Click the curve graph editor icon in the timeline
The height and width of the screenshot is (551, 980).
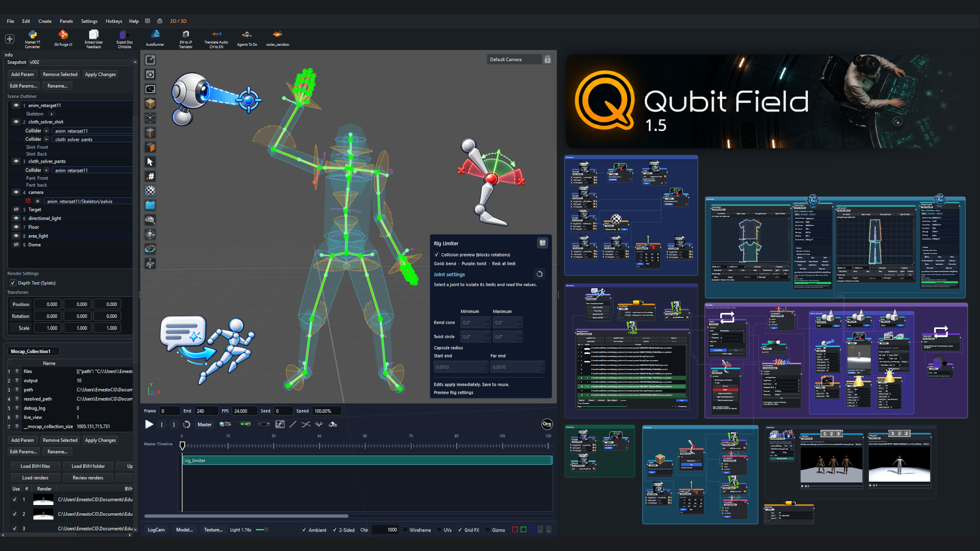coord(280,424)
